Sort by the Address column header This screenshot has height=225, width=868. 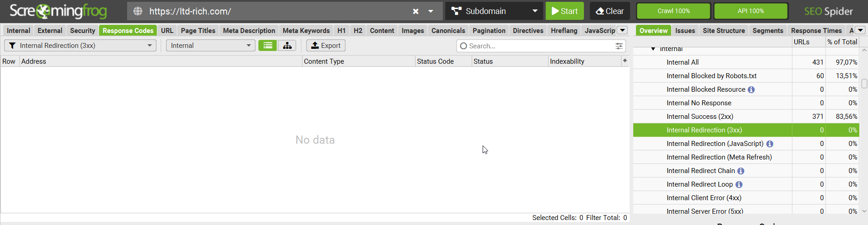[161, 61]
